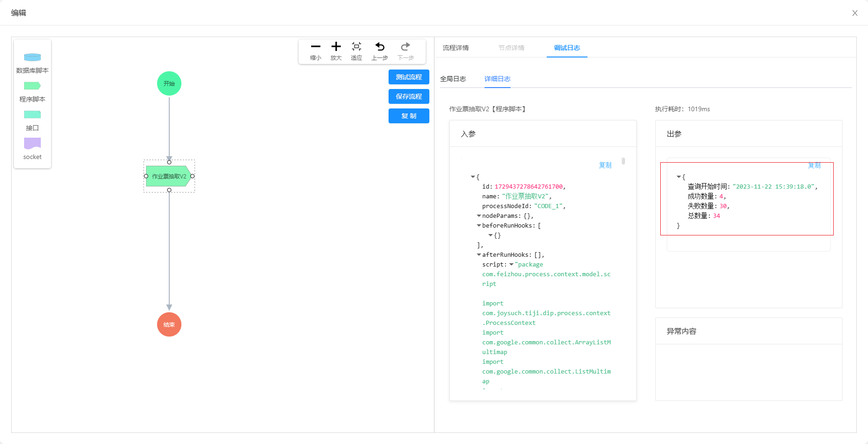Viewport: 868px width, 444px height.
Task: Switch to the 流程详情 tab
Action: pyautogui.click(x=456, y=48)
